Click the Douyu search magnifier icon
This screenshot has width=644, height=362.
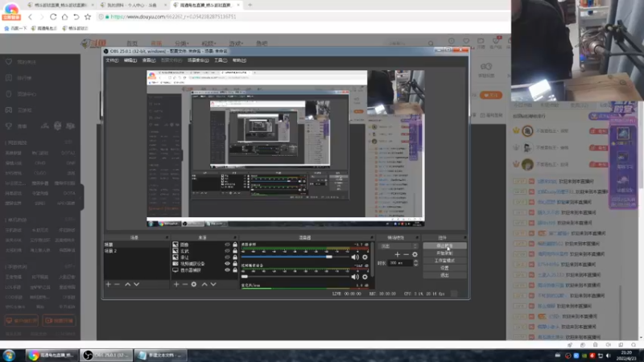431,43
